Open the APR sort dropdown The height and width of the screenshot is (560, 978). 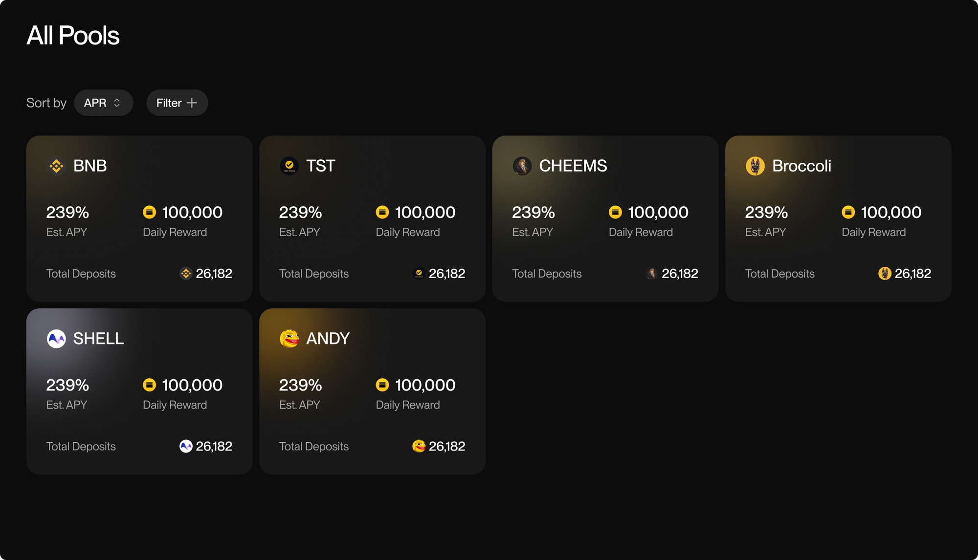(x=103, y=103)
